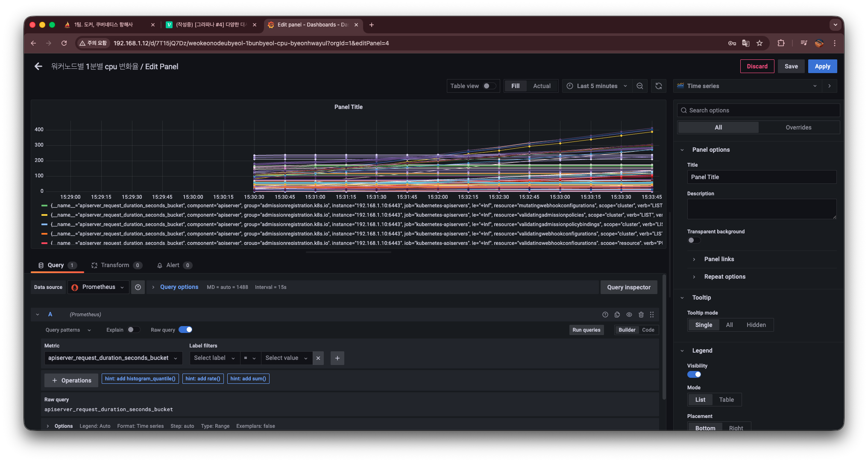
Task: Click the Apply button
Action: tap(822, 66)
